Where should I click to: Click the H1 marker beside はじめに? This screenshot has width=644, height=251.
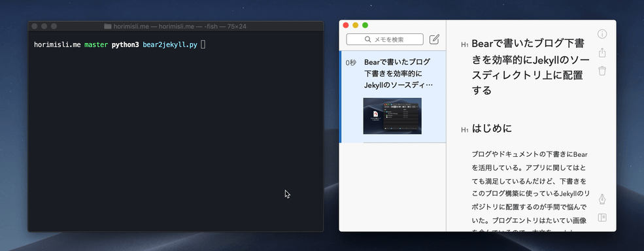click(464, 130)
